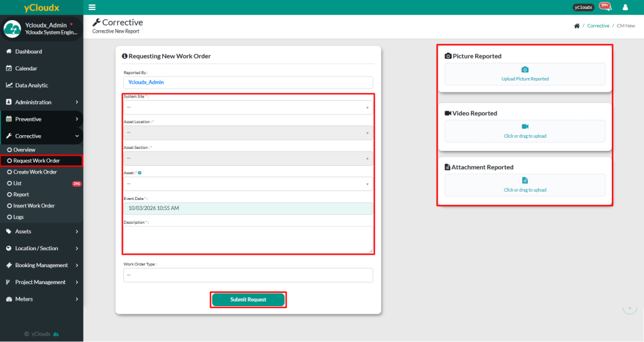
Task: Click the camera icon to upload picture
Action: tap(525, 70)
